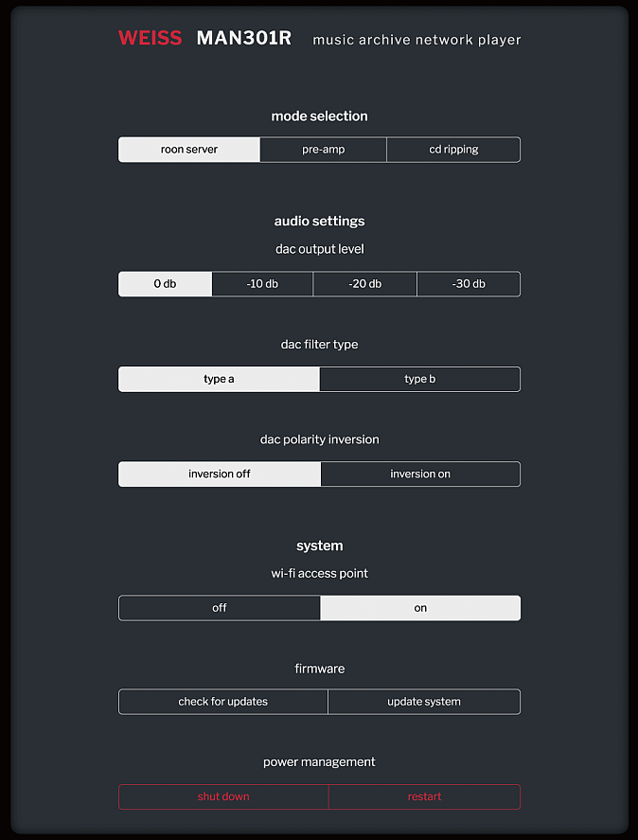Pick -30 db dac output level
The height and width of the screenshot is (840, 638).
pos(469,284)
